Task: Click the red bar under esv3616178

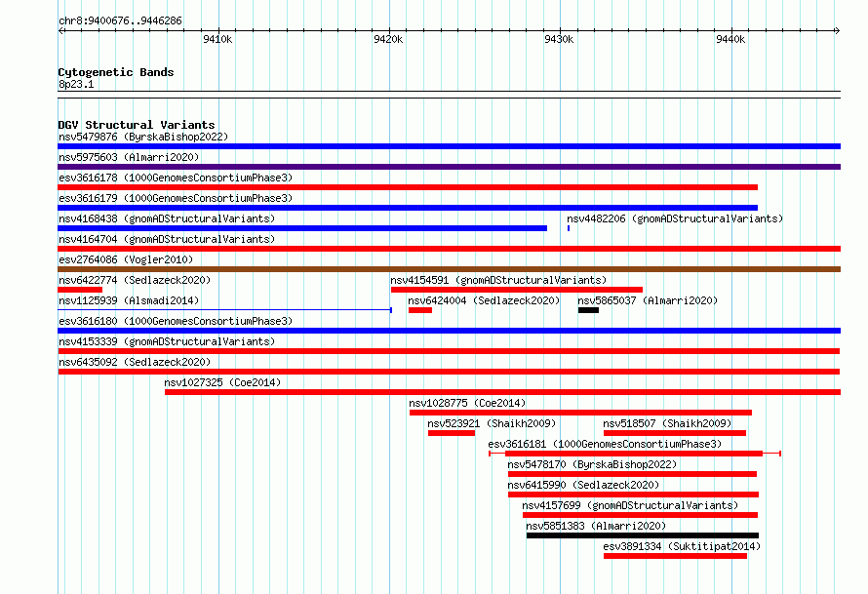Action: (408, 187)
